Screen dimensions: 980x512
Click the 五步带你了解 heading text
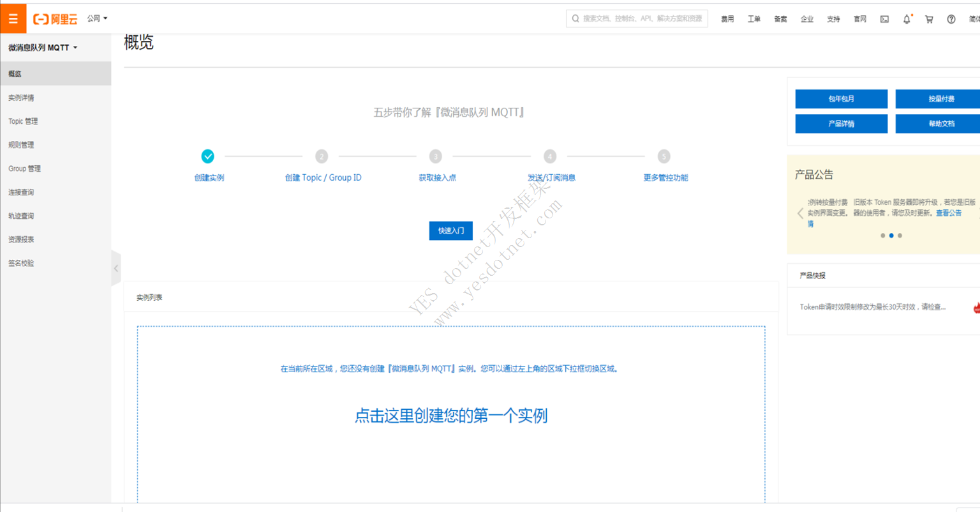point(450,112)
